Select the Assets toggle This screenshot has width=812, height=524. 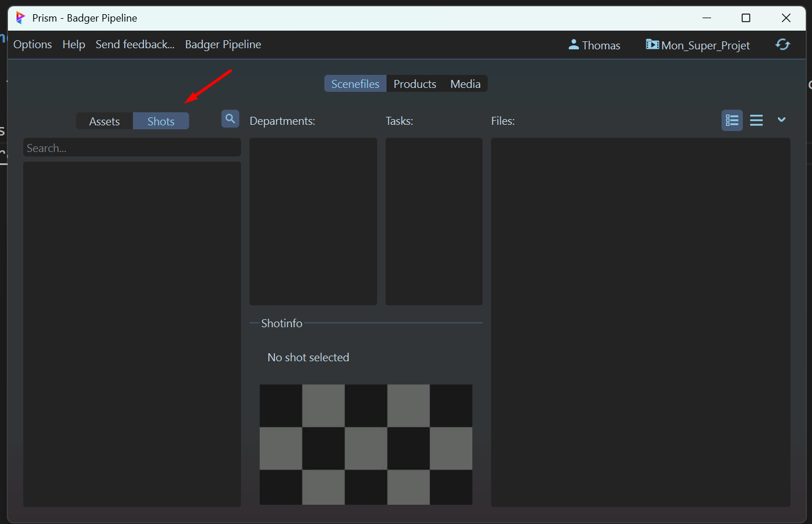coord(104,121)
